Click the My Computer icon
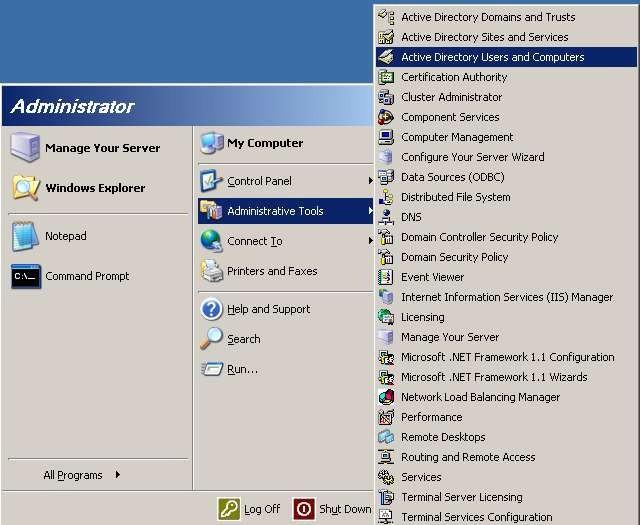The width and height of the screenshot is (640, 525). coord(211,143)
